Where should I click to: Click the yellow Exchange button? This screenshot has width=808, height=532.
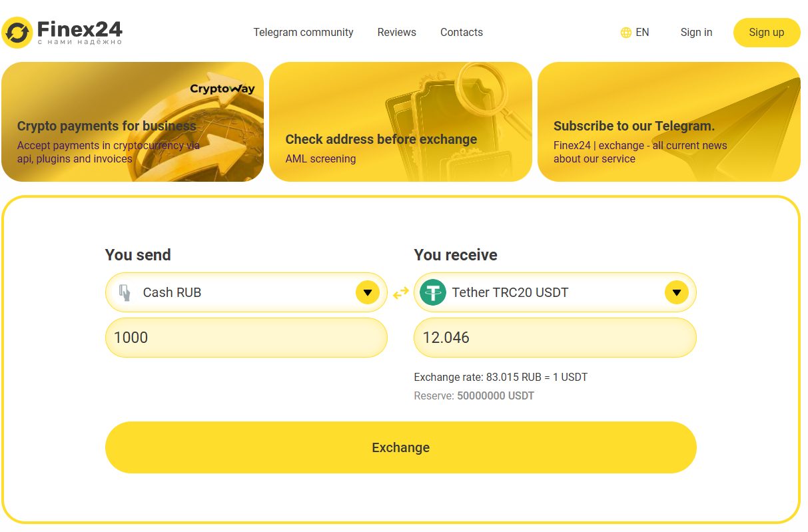point(400,447)
